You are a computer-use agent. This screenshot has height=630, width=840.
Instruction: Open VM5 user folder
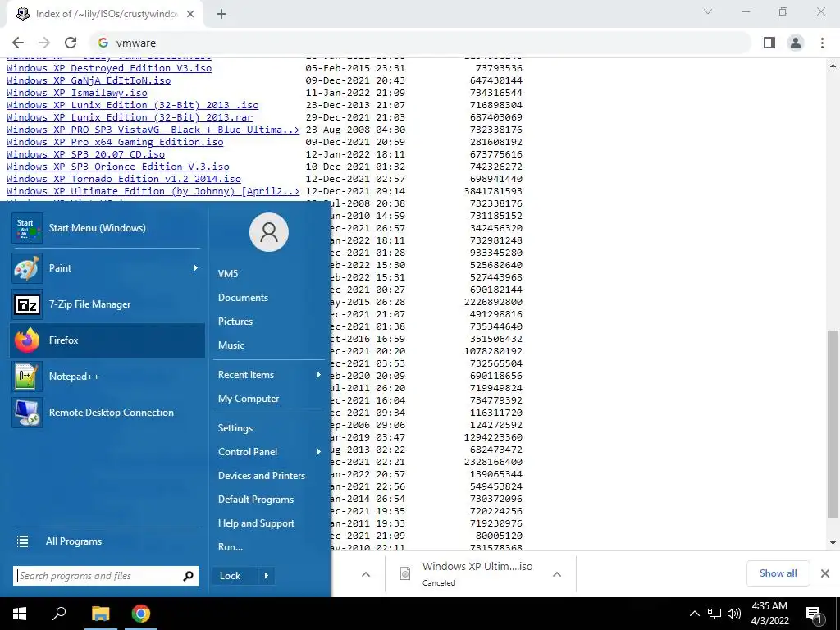coord(228,274)
